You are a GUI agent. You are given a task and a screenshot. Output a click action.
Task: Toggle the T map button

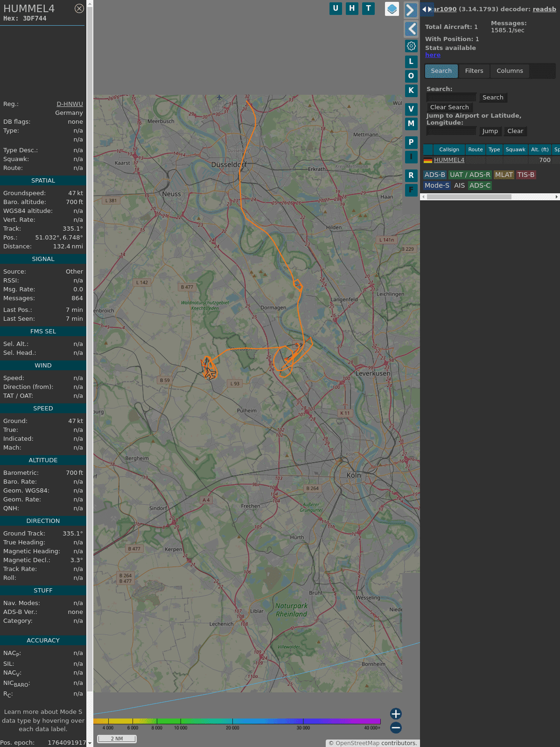pos(368,8)
